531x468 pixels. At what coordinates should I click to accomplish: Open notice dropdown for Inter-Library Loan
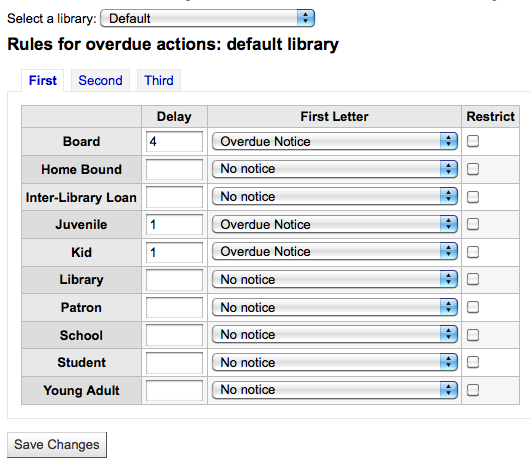tap(335, 196)
